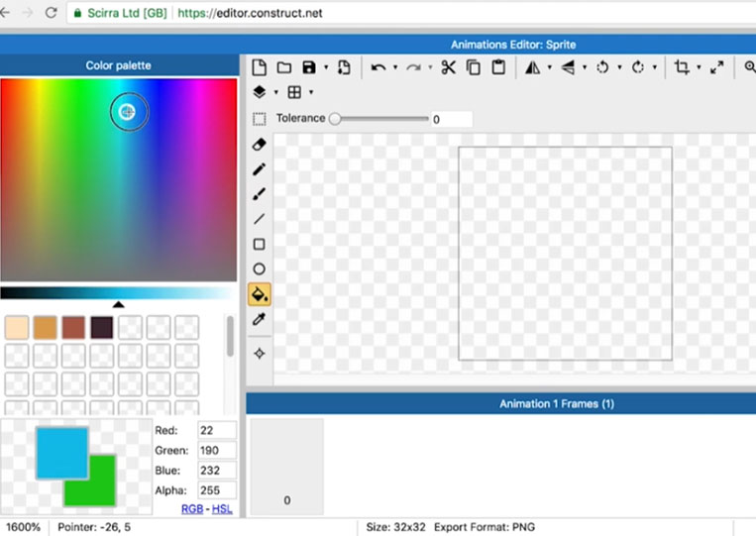Select the Ellipse shape tool

(x=260, y=268)
